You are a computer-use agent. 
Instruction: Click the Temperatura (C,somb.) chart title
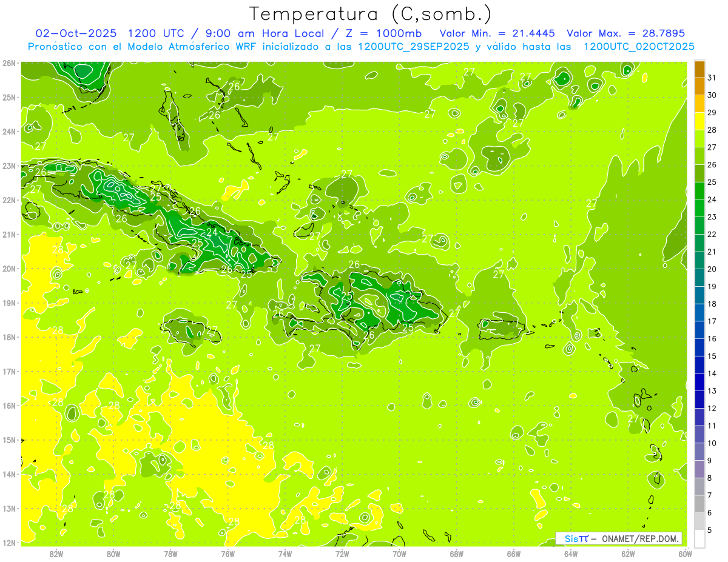pyautogui.click(x=370, y=14)
